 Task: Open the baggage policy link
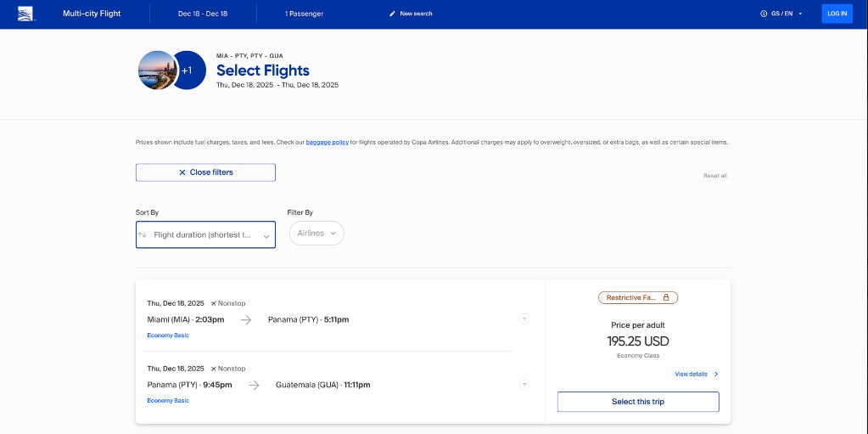click(328, 143)
